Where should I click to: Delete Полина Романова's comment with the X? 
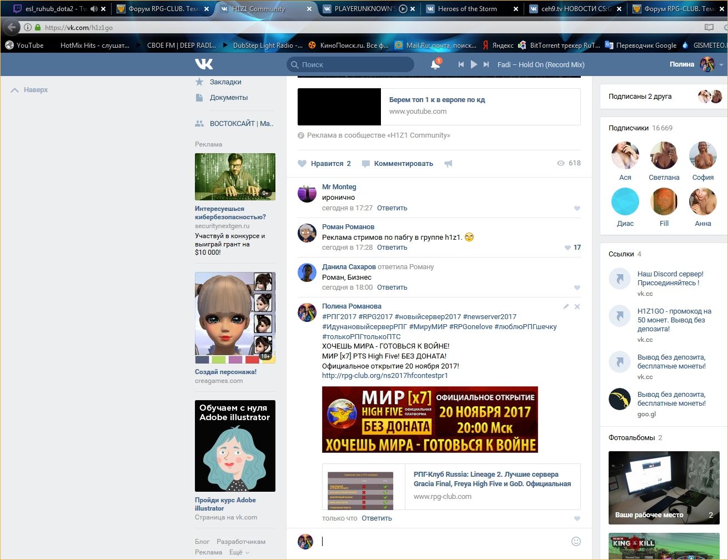[577, 306]
